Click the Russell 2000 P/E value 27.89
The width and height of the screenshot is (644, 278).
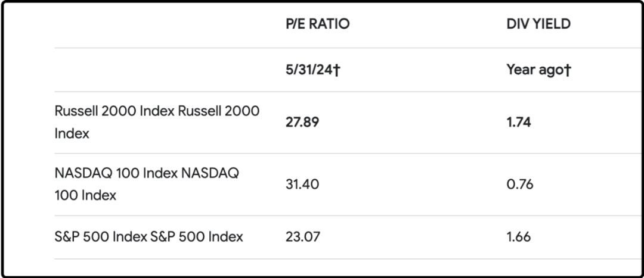[302, 123]
